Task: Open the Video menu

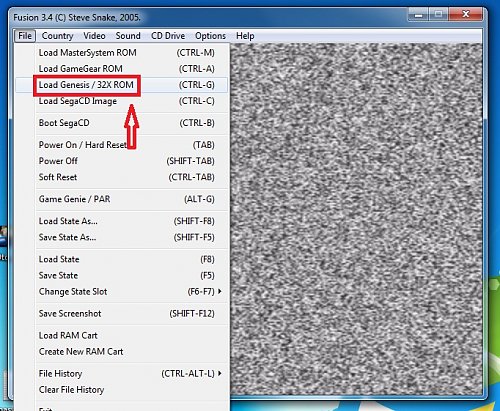Action: coord(94,36)
